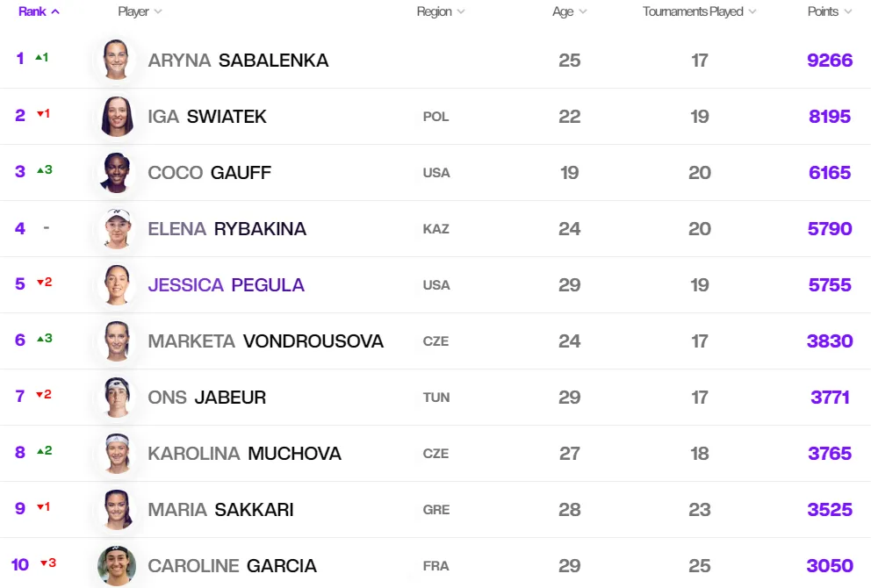Sort by Rank column header
Screen dimensions: 871x588
(39, 11)
